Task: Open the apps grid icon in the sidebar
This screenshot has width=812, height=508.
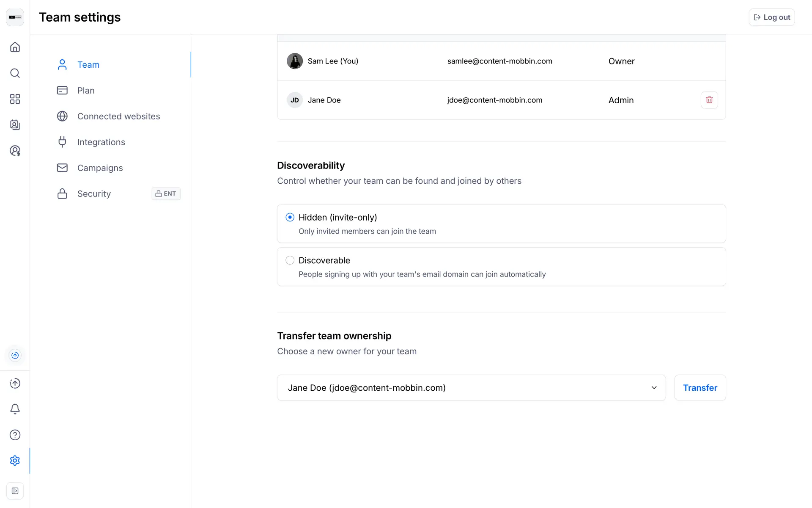Action: 15,99
